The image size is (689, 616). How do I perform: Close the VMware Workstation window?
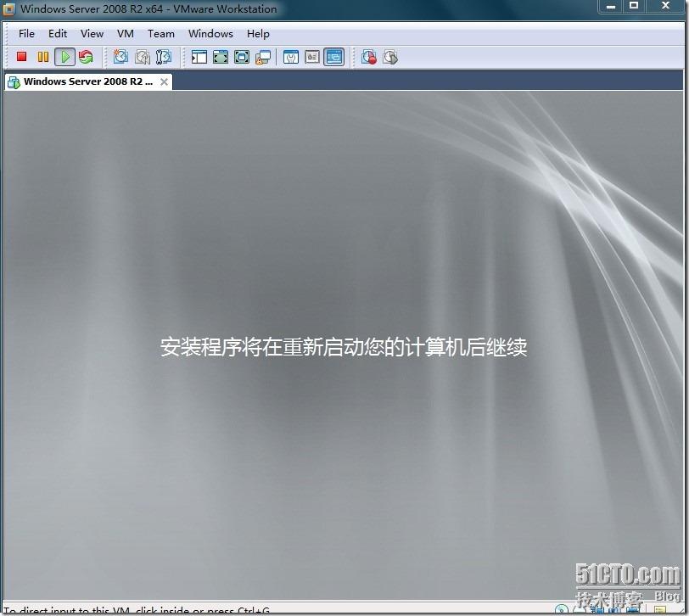tap(666, 6)
